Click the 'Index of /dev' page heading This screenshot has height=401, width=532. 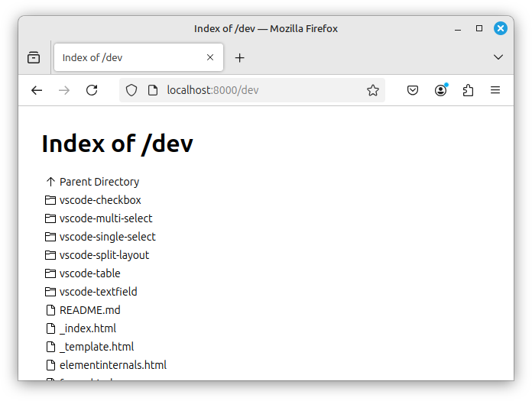click(x=118, y=144)
